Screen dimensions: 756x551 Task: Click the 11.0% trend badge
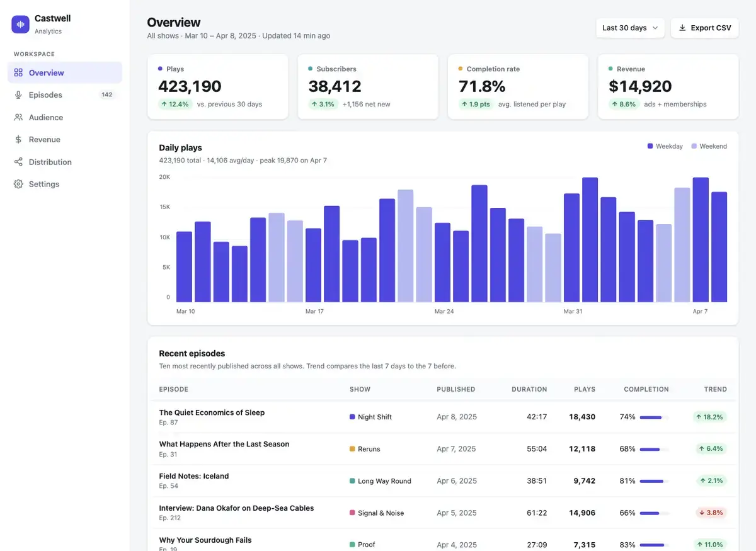pyautogui.click(x=711, y=544)
